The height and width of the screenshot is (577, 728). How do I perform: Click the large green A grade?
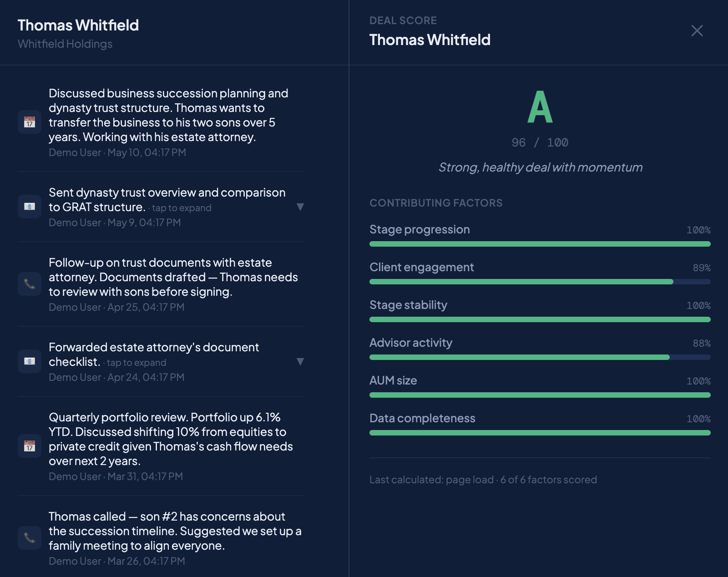(540, 106)
